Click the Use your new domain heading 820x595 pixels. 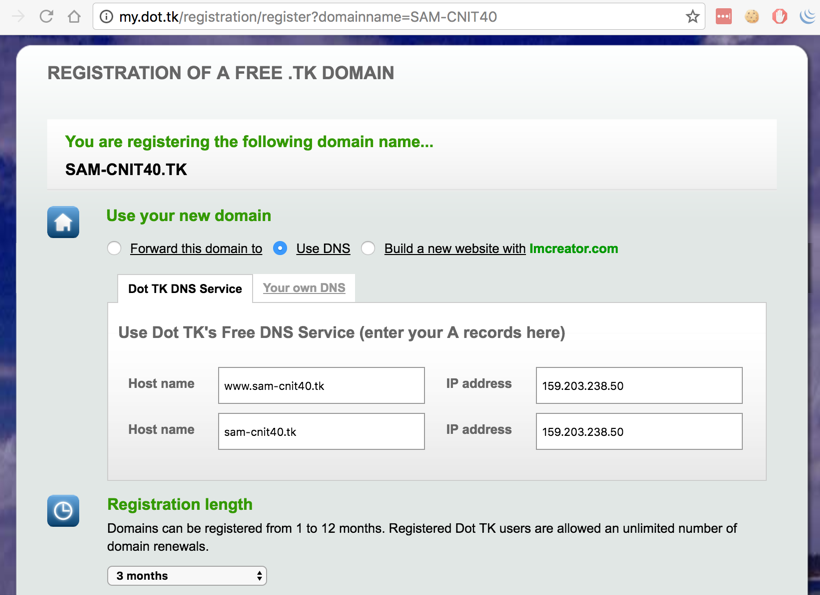point(189,215)
